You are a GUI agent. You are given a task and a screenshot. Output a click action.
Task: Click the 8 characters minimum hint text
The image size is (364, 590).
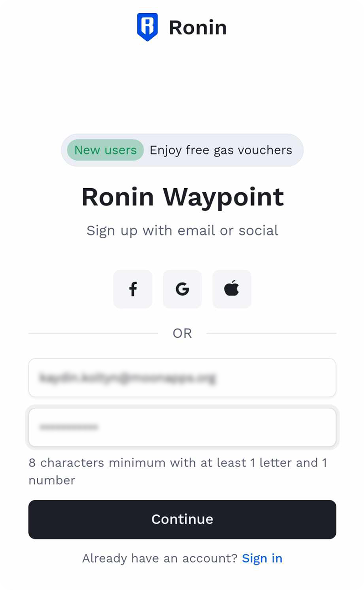(178, 472)
